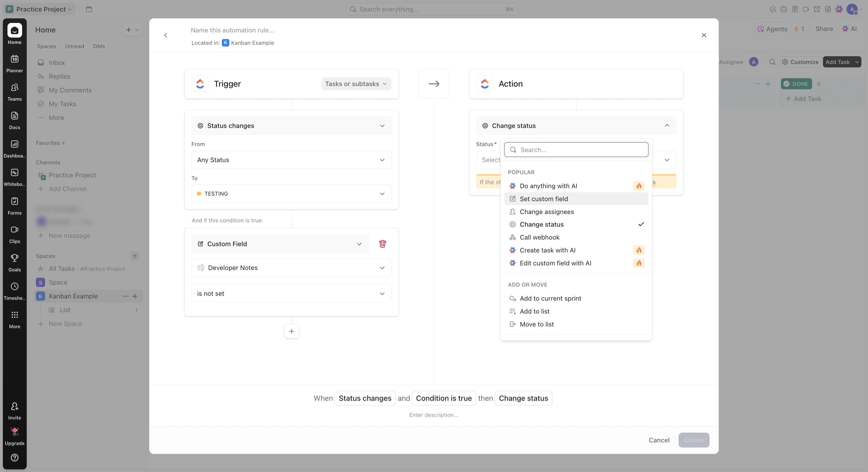Select 'Edit custom field with AI'
Image resolution: width=868 pixels, height=472 pixels.
(x=576, y=263)
